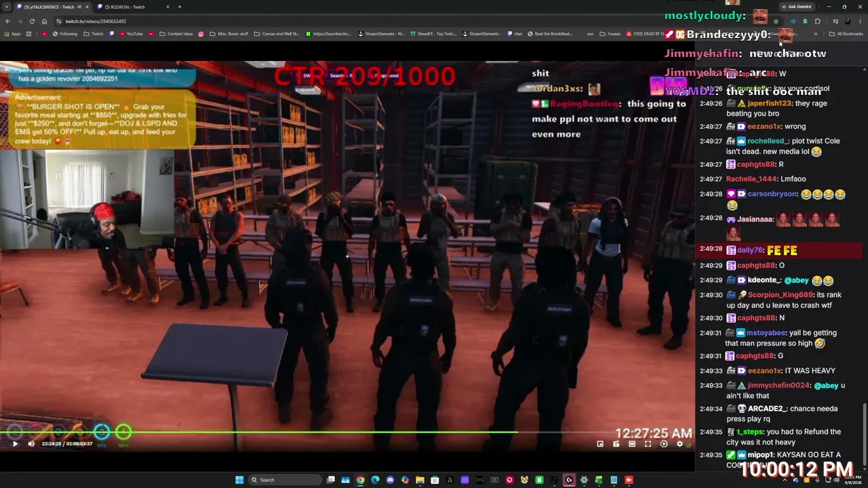This screenshot has width=868, height=488.
Task: Click username rochellesd_ in chat
Action: 768,141
